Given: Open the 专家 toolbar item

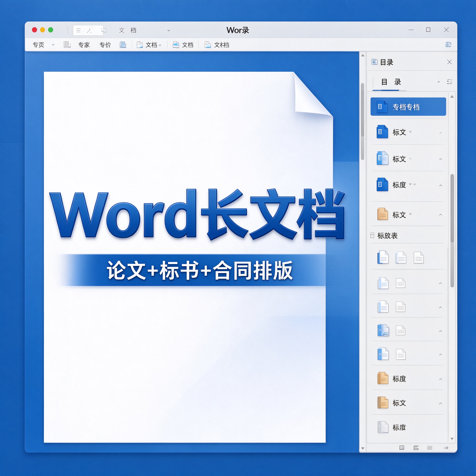Looking at the screenshot, I should point(84,45).
